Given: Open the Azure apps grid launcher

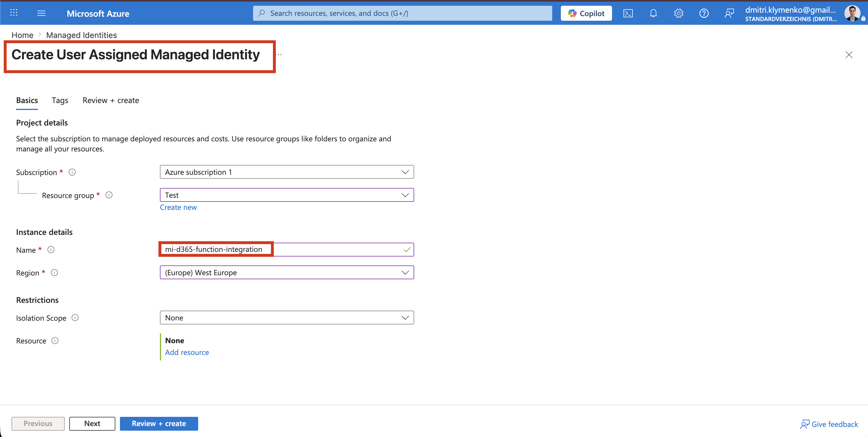Looking at the screenshot, I should [x=14, y=13].
